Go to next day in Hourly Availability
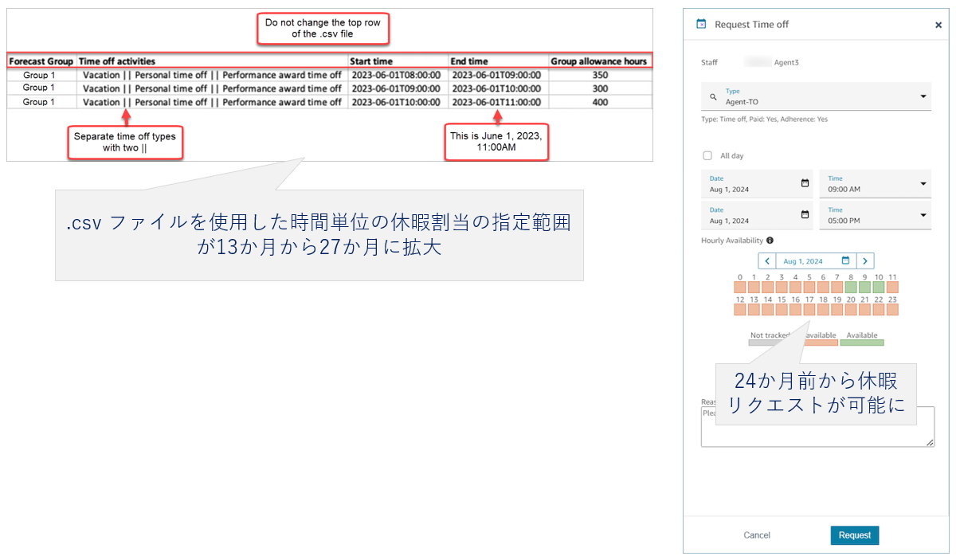This screenshot has height=560, width=956. pos(865,260)
